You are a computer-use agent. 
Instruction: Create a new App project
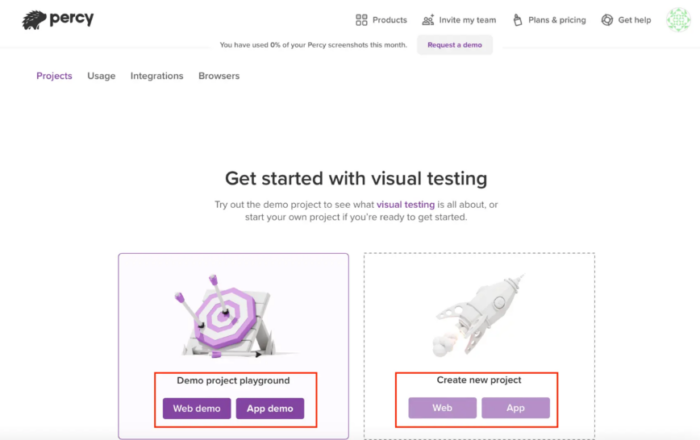click(515, 408)
